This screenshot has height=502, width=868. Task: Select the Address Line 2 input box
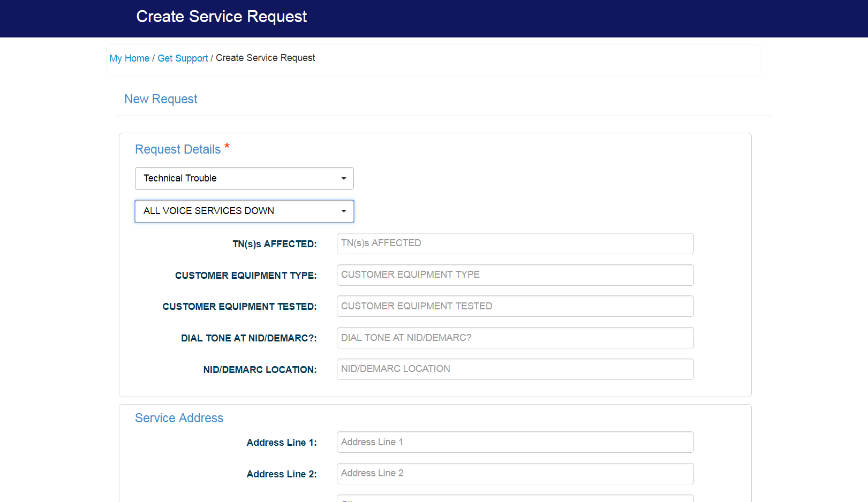click(x=515, y=474)
